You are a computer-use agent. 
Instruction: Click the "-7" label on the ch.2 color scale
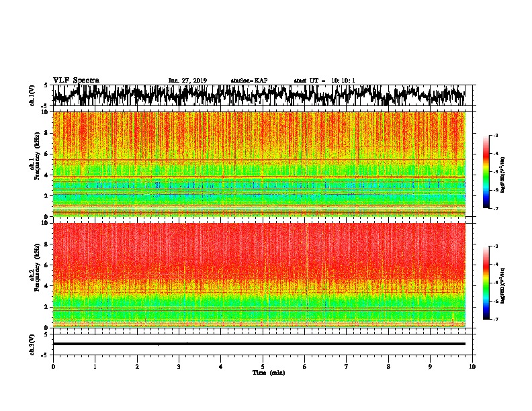click(x=494, y=319)
